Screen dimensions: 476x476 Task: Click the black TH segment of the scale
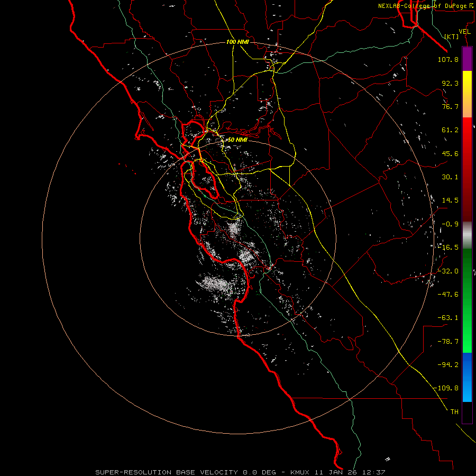467,413
